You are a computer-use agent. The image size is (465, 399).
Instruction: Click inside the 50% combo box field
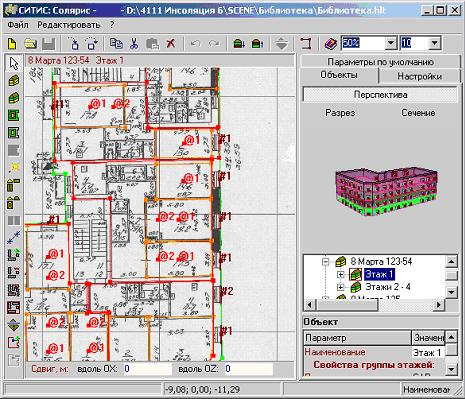pyautogui.click(x=363, y=43)
